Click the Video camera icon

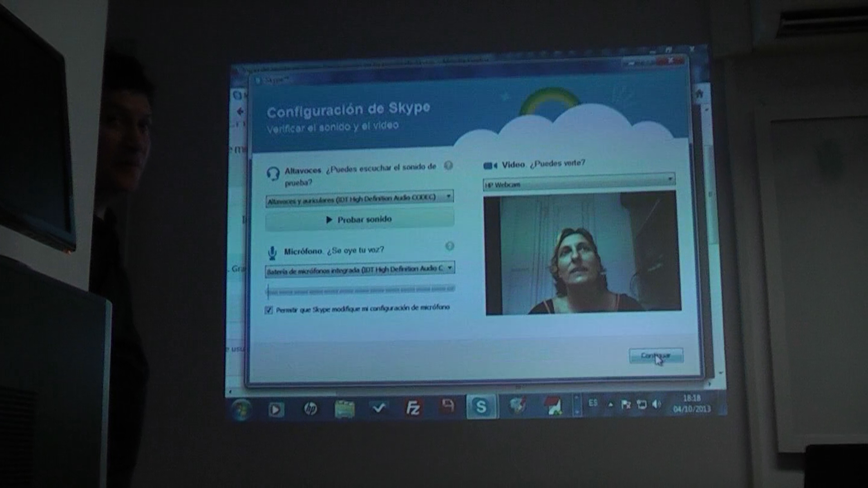pos(490,165)
